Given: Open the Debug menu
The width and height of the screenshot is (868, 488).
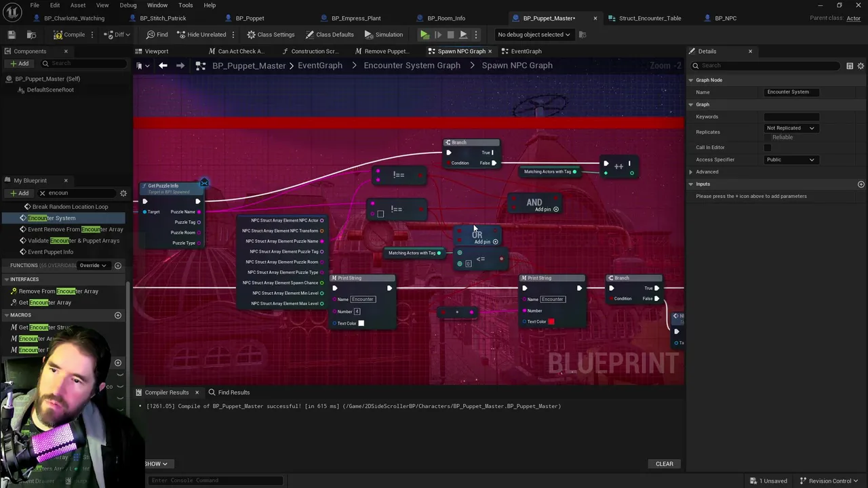Looking at the screenshot, I should (x=128, y=5).
